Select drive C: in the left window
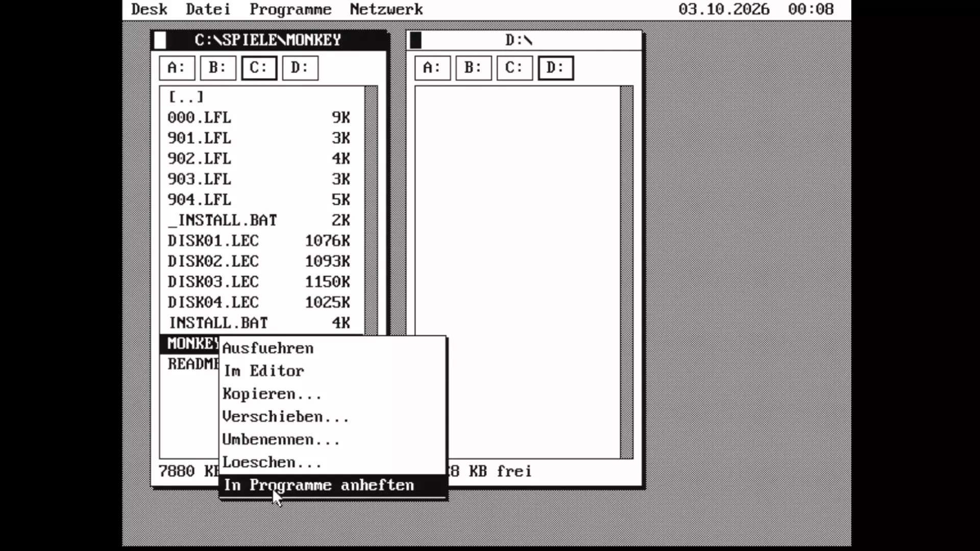Viewport: 980px width, 551px height. [259, 68]
